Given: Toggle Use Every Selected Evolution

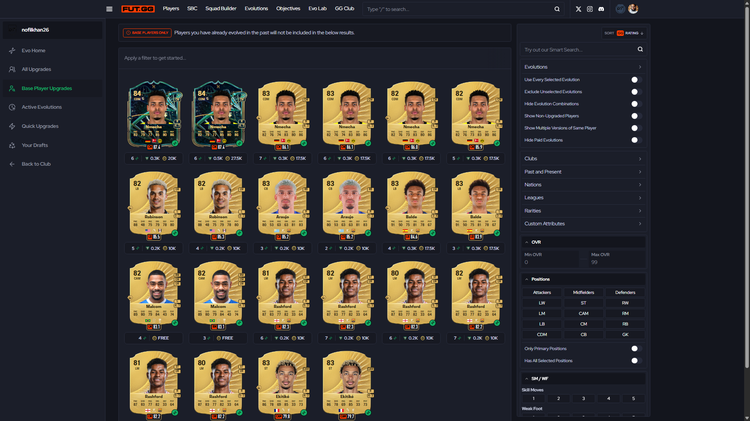Looking at the screenshot, I should 635,80.
